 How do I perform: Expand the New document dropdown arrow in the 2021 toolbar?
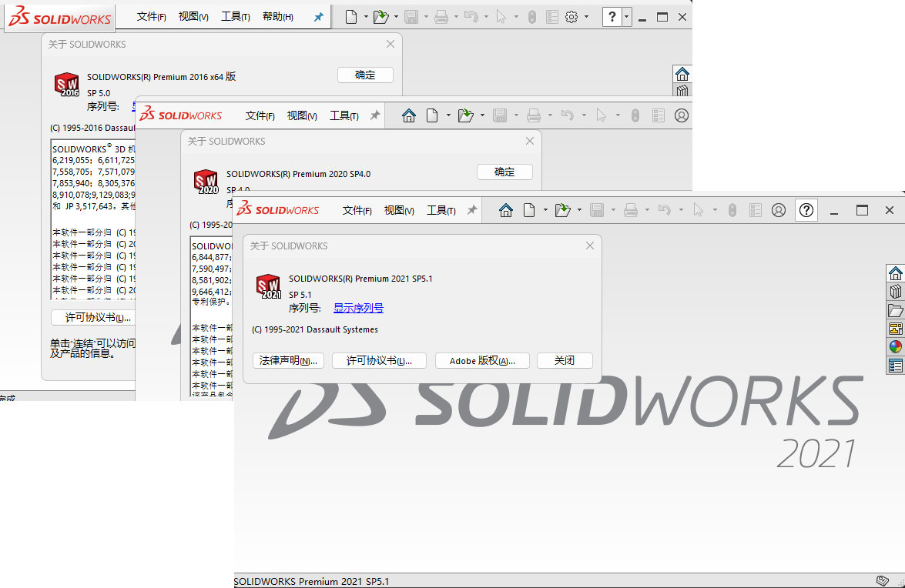point(545,210)
